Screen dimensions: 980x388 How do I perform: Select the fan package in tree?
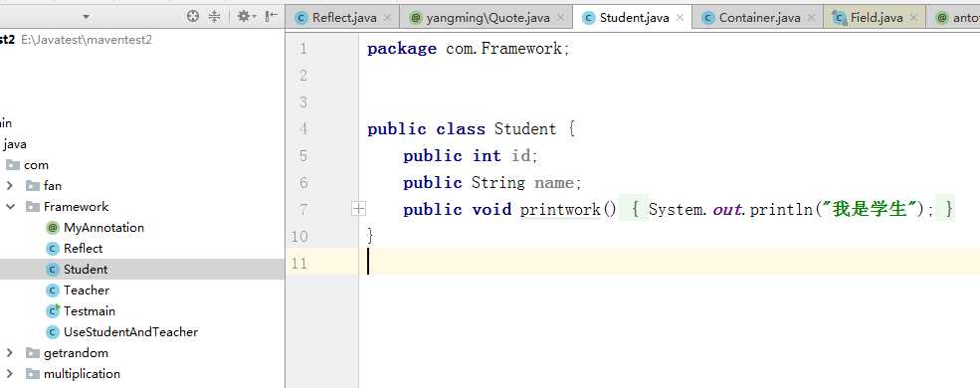pos(53,186)
